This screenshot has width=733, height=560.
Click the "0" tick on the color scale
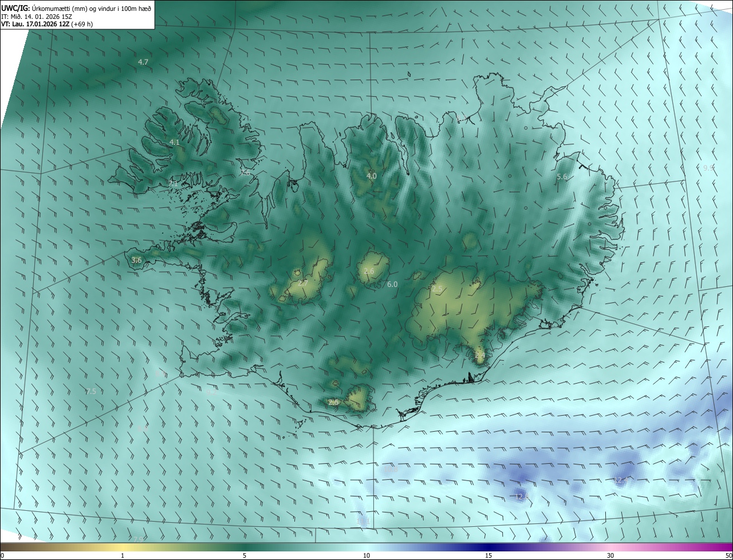point(2,555)
